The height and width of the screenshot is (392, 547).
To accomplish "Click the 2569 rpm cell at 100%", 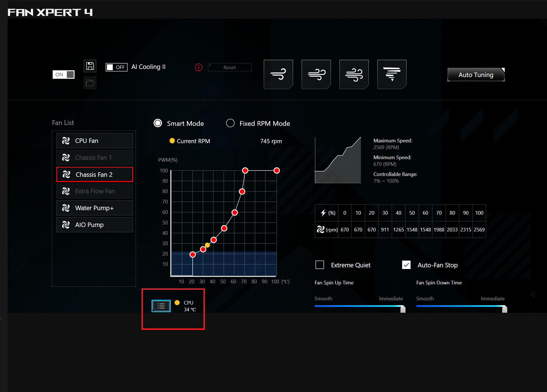I will 479,229.
